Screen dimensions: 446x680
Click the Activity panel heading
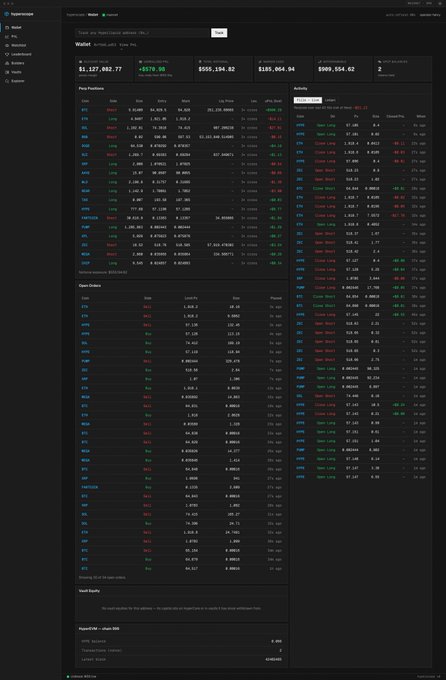[x=301, y=88]
